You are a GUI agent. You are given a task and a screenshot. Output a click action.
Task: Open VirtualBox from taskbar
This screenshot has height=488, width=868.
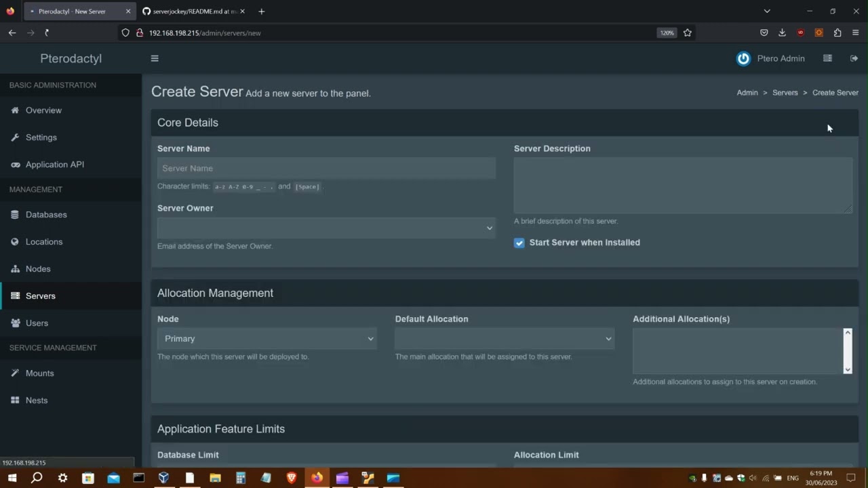163,478
